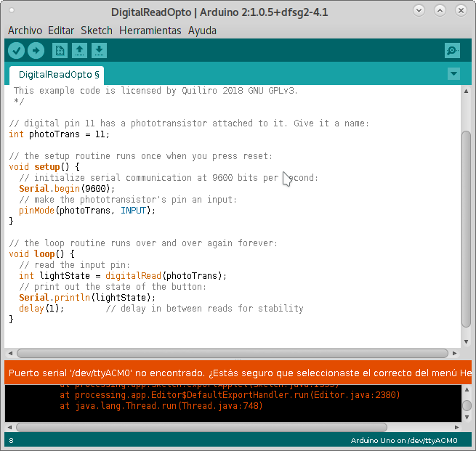The height and width of the screenshot is (451, 476).
Task: Create a new sketch with the page icon
Action: click(x=60, y=50)
